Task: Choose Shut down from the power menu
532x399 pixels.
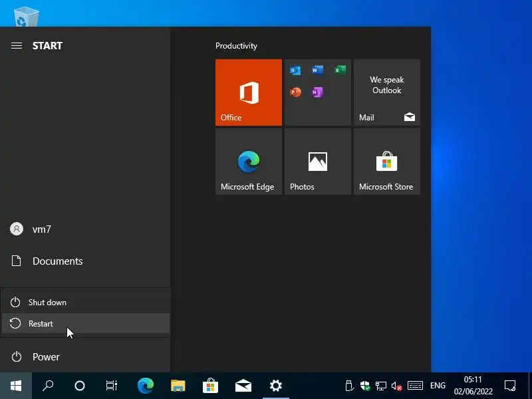Action: coord(86,302)
